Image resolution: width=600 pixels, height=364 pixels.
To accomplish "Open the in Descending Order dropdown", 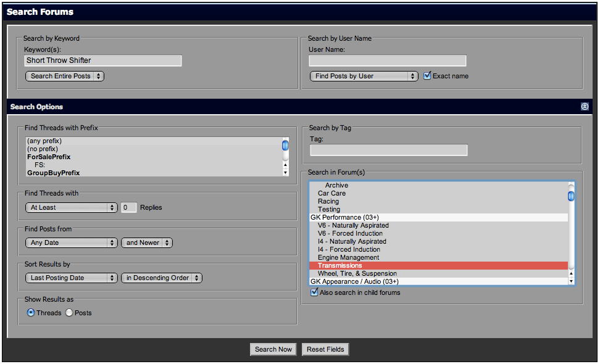I will [x=162, y=278].
